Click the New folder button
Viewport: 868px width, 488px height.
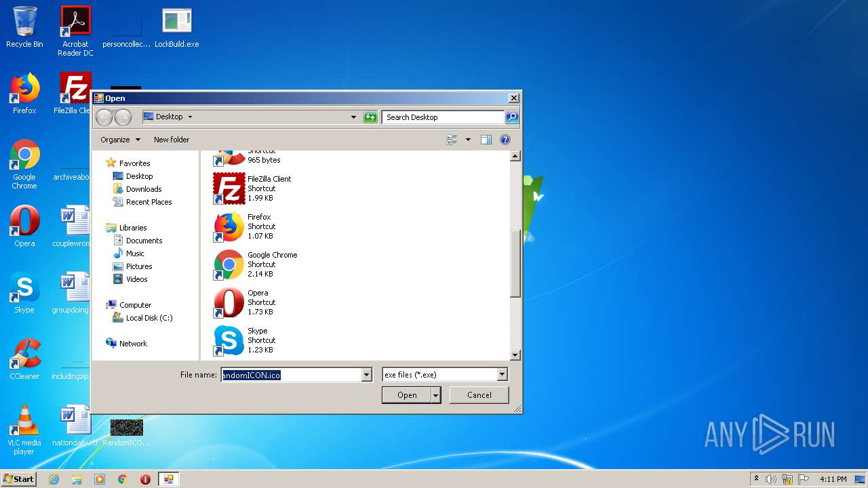point(172,140)
